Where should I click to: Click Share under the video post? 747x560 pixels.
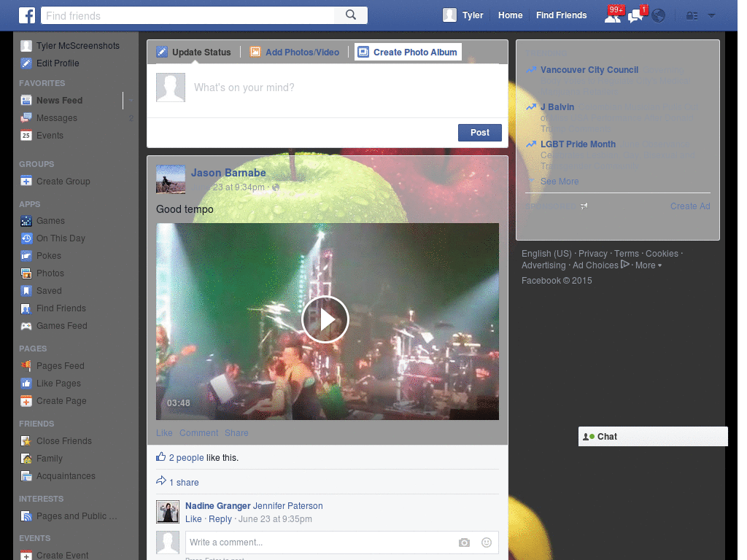tap(236, 433)
